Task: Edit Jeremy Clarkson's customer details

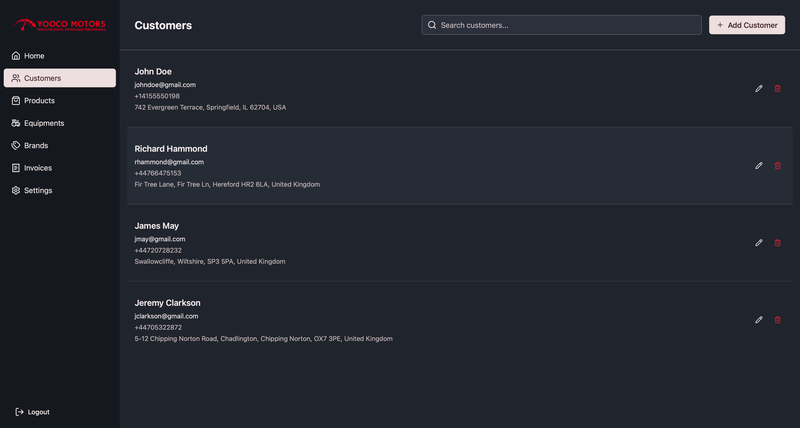Action: click(x=759, y=320)
